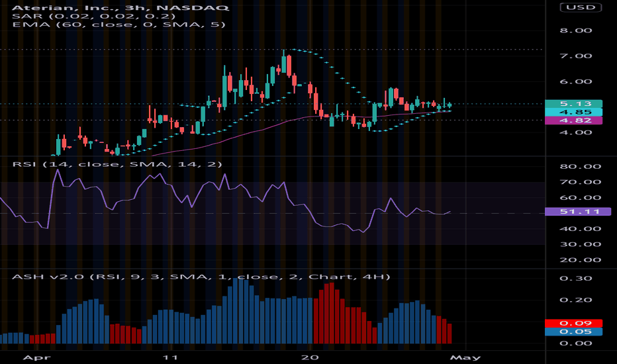
Task: Open the USD currency selector
Action: coord(581,7)
